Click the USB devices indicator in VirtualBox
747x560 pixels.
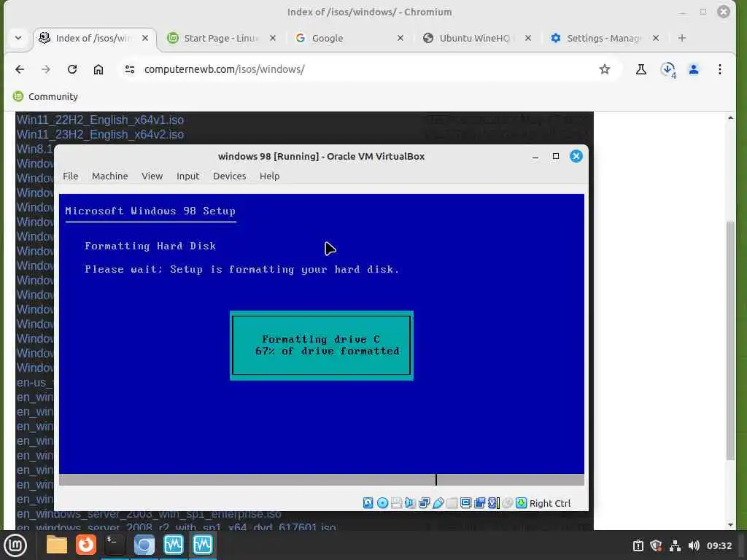tap(438, 503)
